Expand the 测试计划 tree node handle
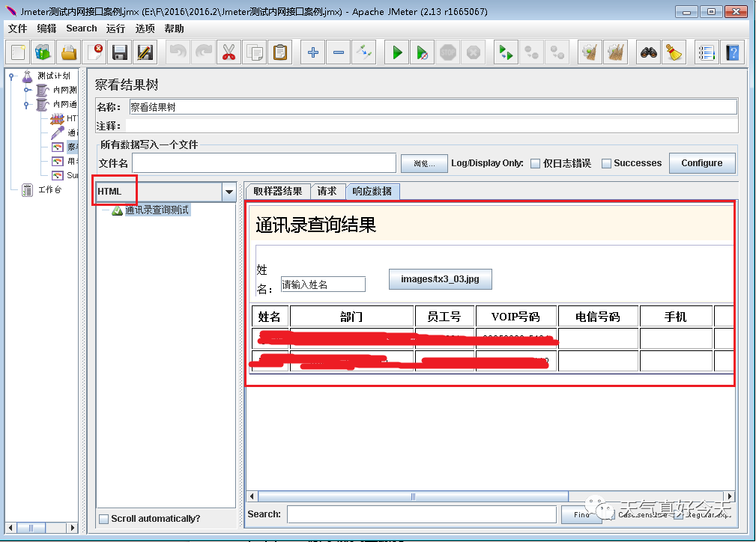Viewport: 756px width, 542px height. tap(11, 76)
